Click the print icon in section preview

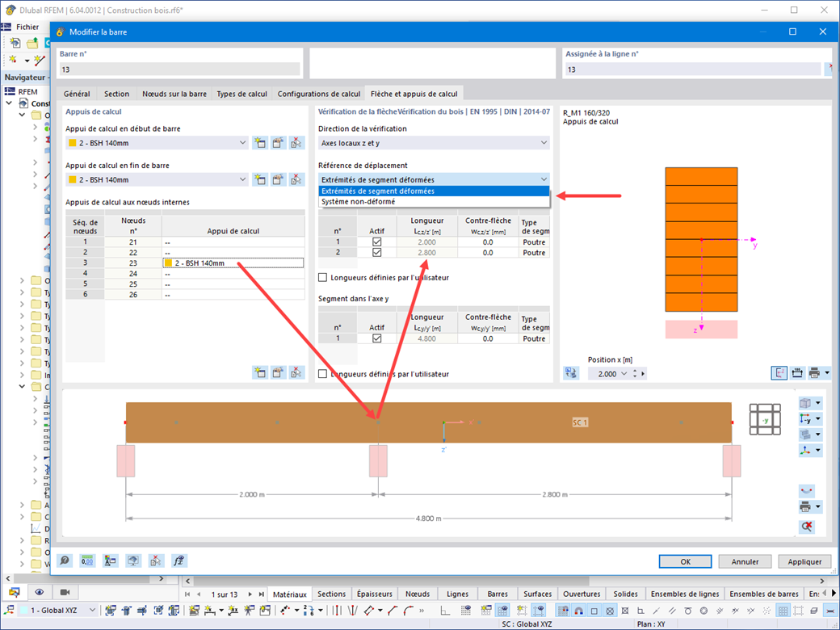click(814, 373)
